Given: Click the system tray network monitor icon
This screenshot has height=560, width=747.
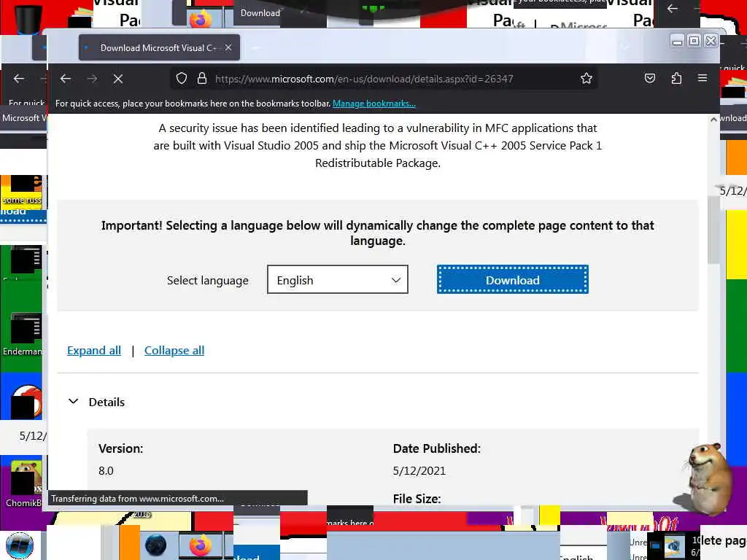Looking at the screenshot, I should [656, 546].
